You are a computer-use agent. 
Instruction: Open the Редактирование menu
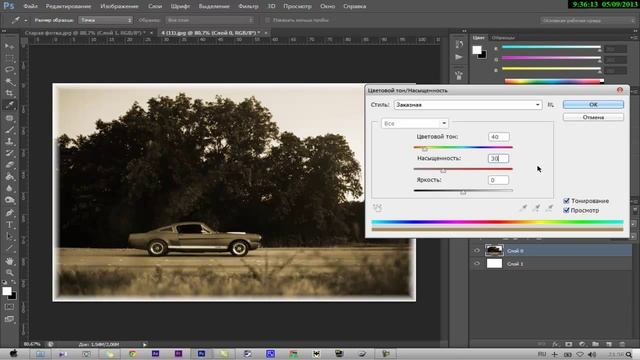[68, 6]
